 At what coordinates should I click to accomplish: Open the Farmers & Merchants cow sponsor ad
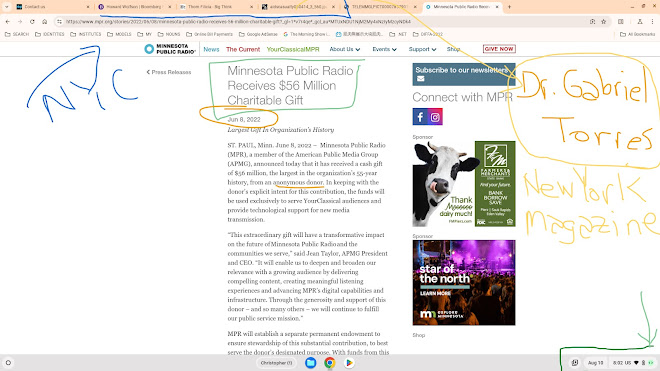tap(464, 184)
